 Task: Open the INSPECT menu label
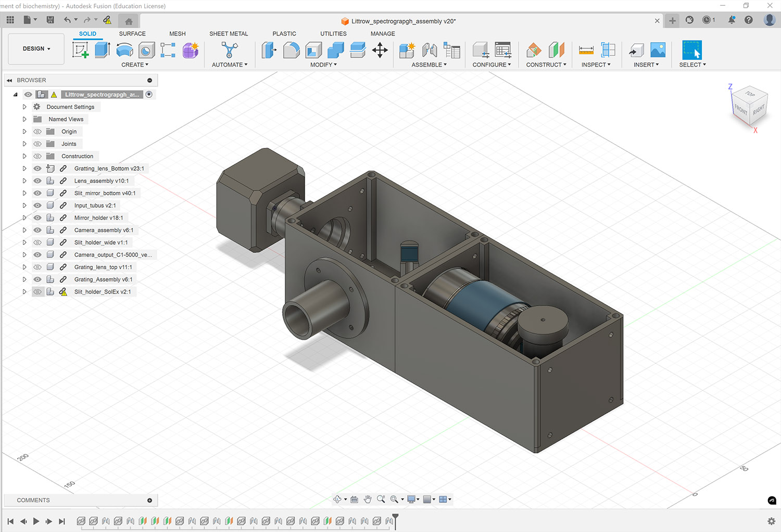click(596, 65)
